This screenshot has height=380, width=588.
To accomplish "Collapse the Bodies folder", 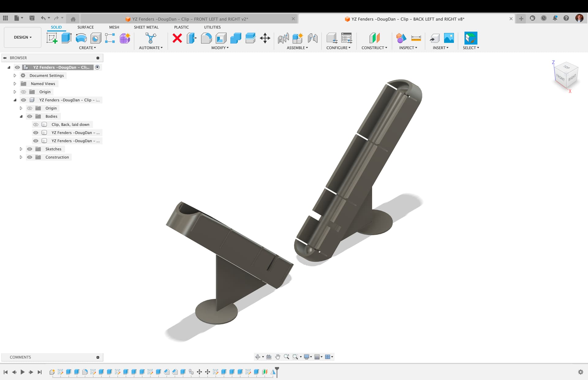I will click(x=21, y=116).
